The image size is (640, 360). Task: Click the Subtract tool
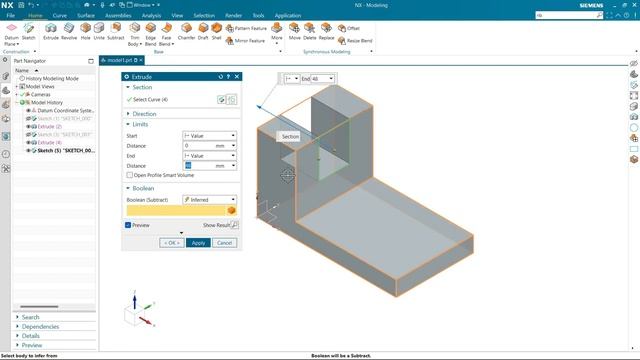tap(116, 31)
